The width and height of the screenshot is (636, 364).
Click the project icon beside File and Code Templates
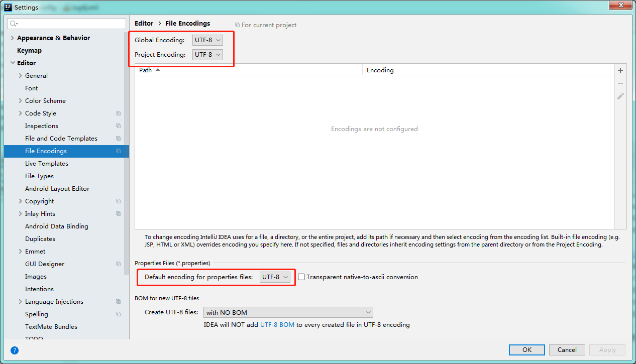(x=118, y=139)
